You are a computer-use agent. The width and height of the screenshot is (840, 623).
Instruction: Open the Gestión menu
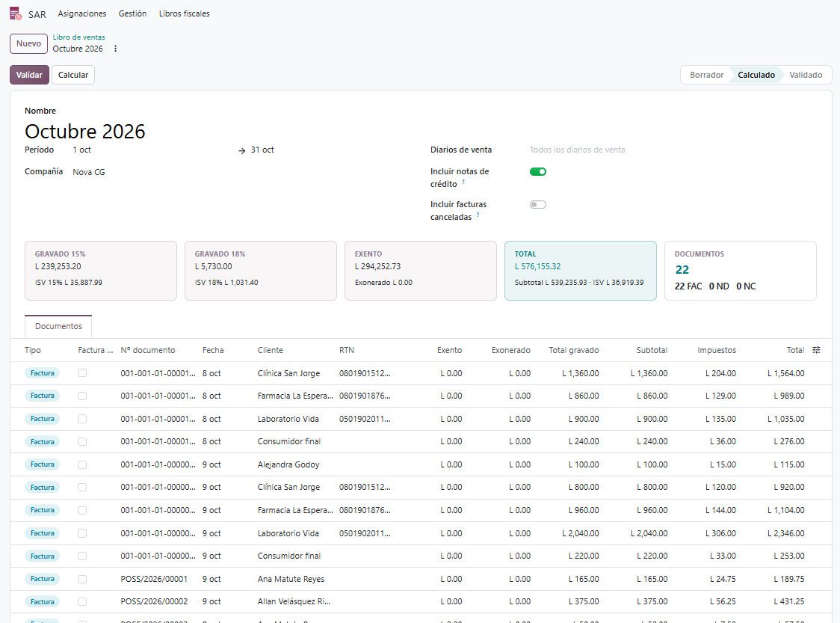click(x=132, y=14)
